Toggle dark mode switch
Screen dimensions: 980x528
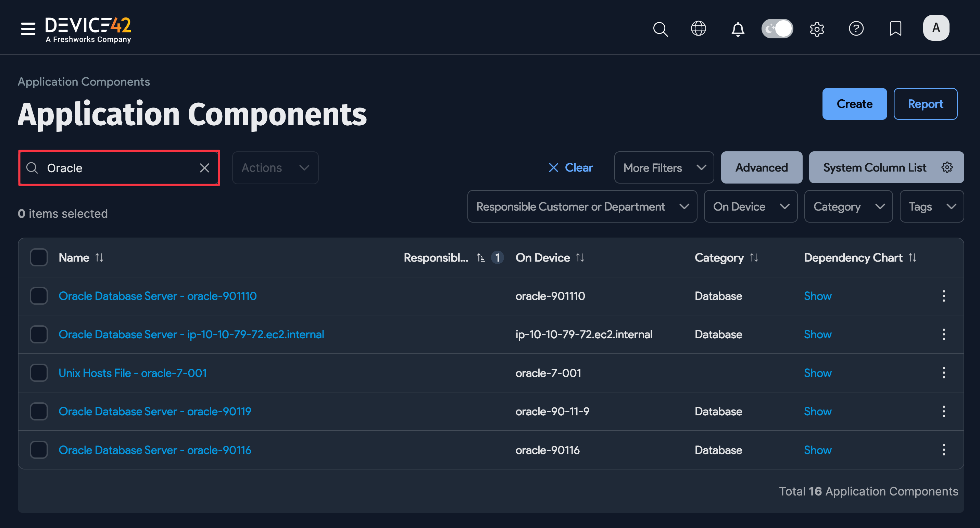(777, 28)
